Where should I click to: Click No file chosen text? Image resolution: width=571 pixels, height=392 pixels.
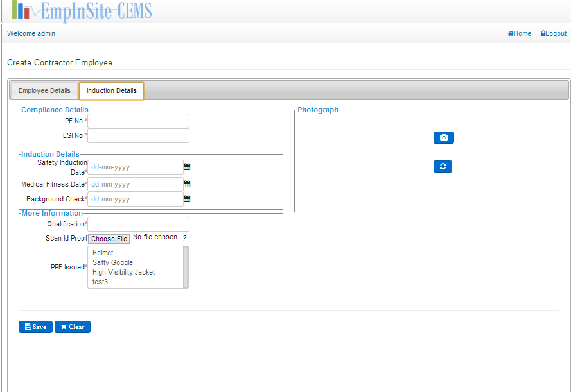pyautogui.click(x=155, y=237)
